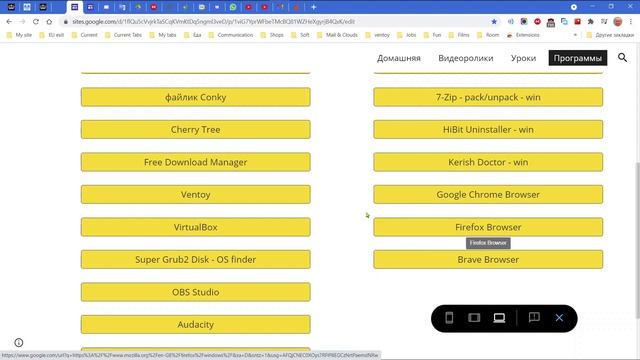Bookmark this page with the star icon
This screenshot has height=360, width=640.
(494, 22)
